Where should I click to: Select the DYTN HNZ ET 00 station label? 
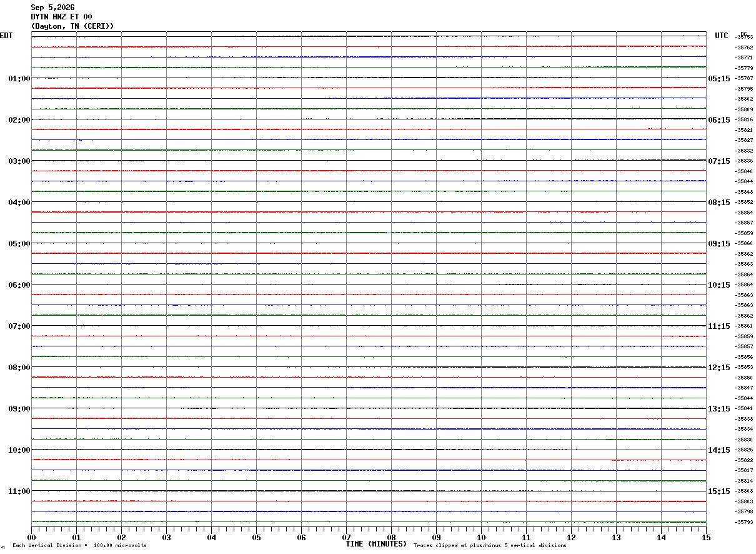coord(61,17)
